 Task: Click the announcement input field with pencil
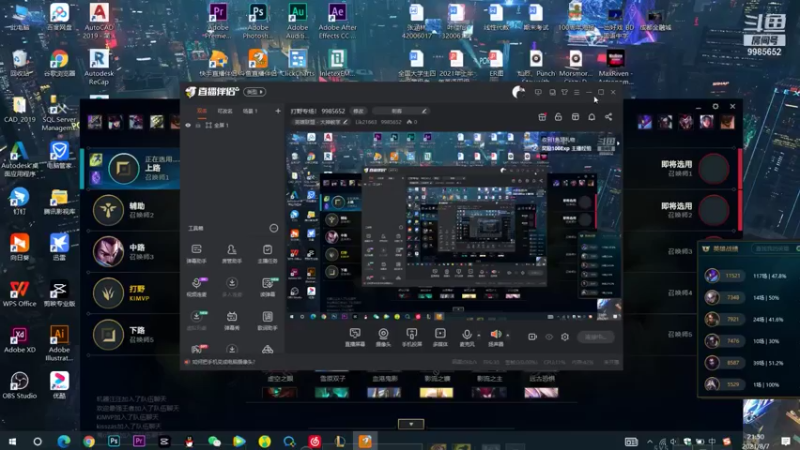point(401,111)
